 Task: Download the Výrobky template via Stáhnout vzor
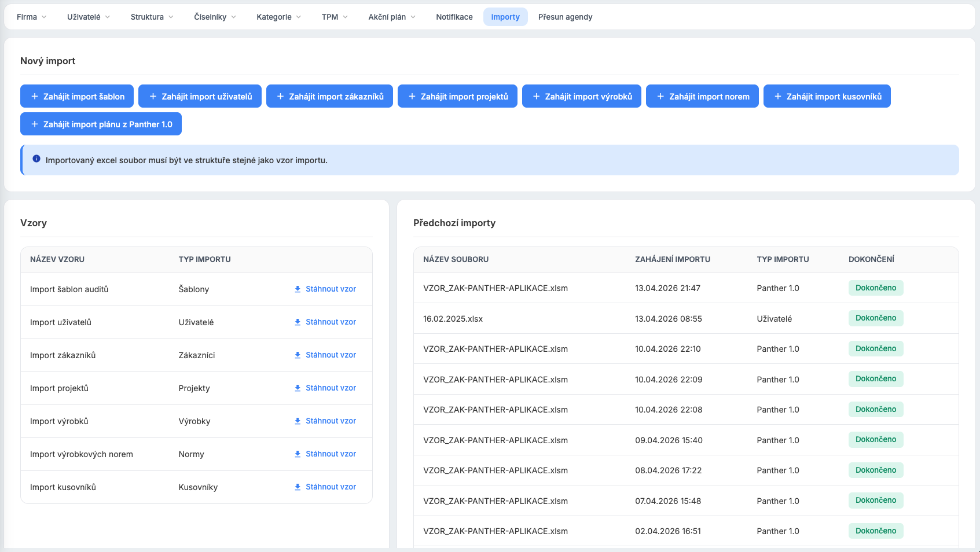click(331, 421)
